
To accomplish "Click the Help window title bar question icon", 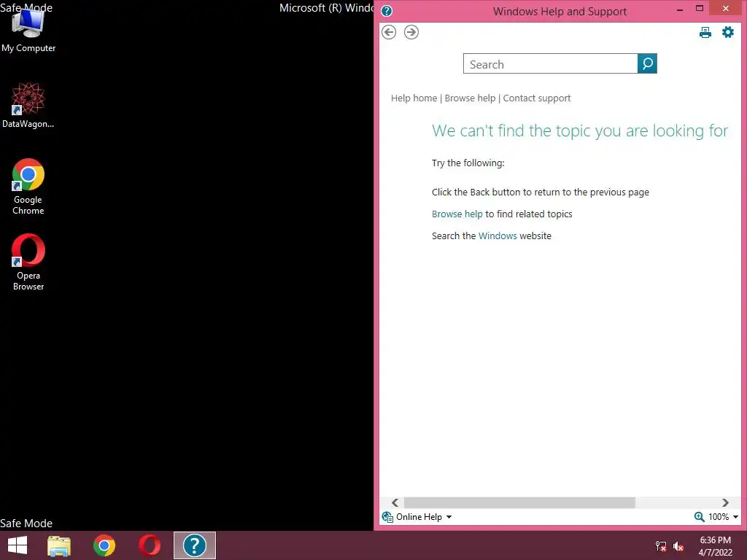I will [x=387, y=11].
